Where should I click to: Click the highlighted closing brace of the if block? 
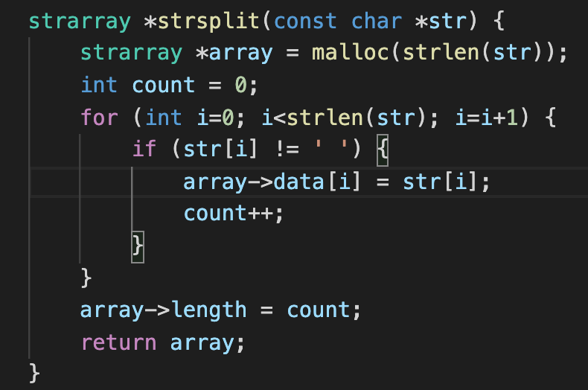click(137, 246)
